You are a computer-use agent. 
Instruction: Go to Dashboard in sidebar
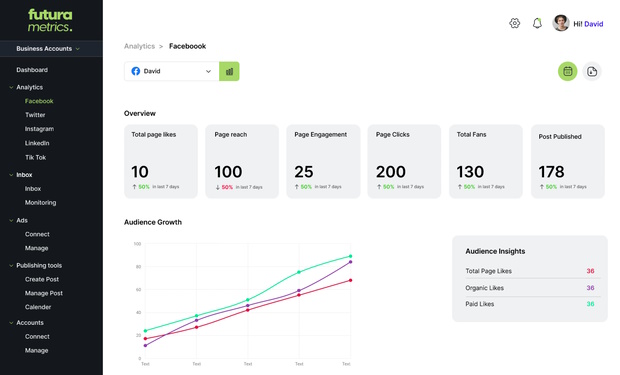(x=32, y=70)
